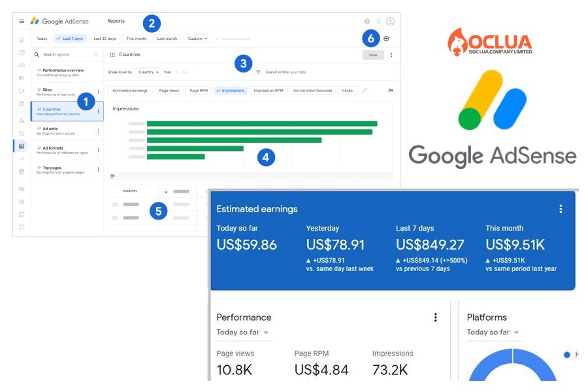Click the grid icon beside Countries title

tap(112, 55)
